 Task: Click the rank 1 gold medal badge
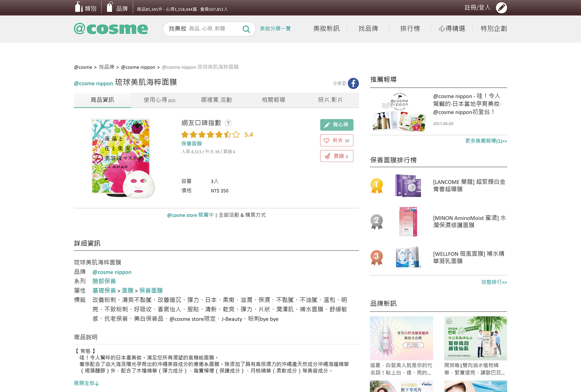[376, 186]
